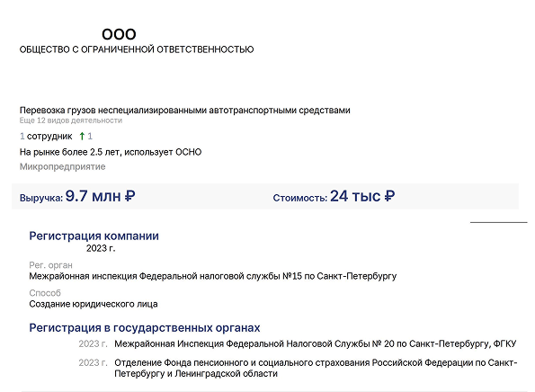Click the '2023 г.' date beside ФНС № 20 row
Image resolution: width=535 pixels, height=392 pixels.
coord(93,343)
